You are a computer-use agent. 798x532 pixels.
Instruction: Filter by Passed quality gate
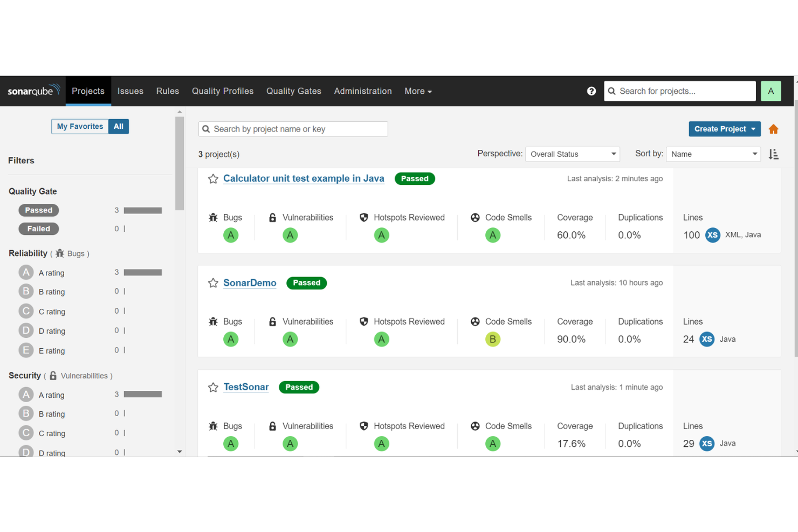39,210
